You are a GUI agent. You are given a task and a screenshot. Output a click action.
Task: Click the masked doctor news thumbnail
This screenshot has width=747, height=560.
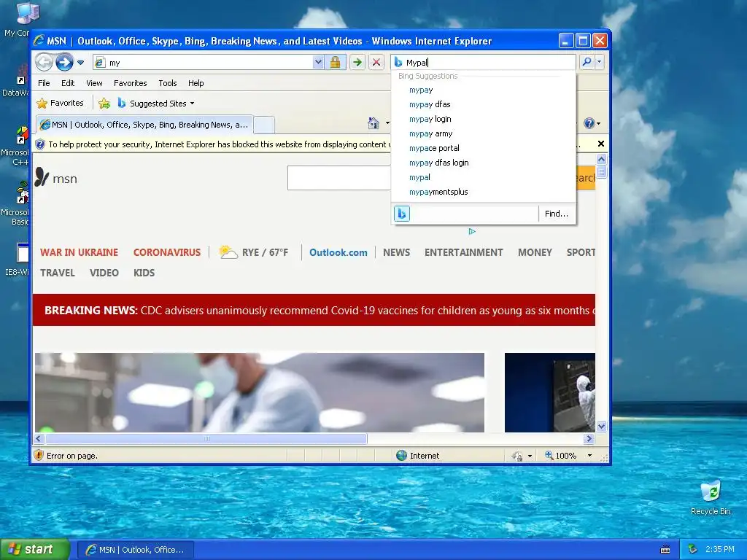pos(260,392)
